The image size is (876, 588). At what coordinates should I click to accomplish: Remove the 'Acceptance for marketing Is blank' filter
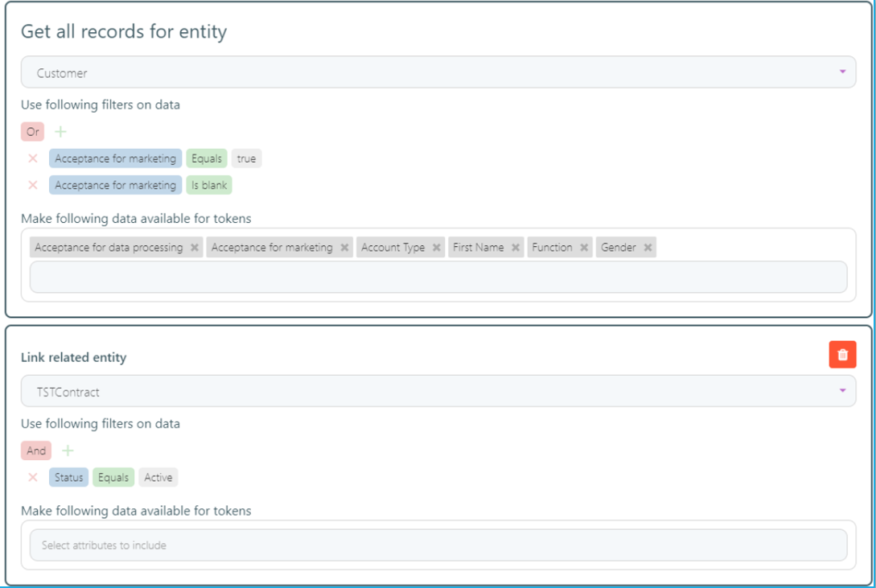33,185
